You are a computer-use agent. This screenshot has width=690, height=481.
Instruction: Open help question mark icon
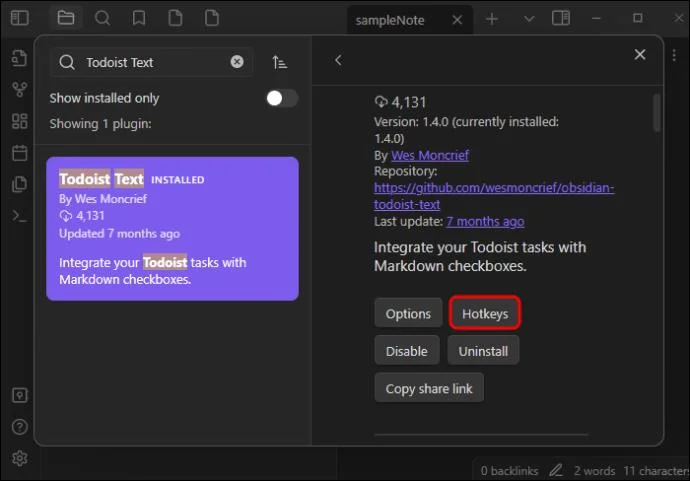click(19, 427)
